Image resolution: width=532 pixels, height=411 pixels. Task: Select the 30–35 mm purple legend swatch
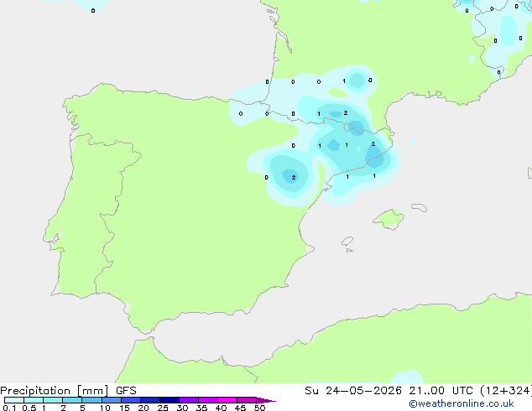[x=189, y=400]
